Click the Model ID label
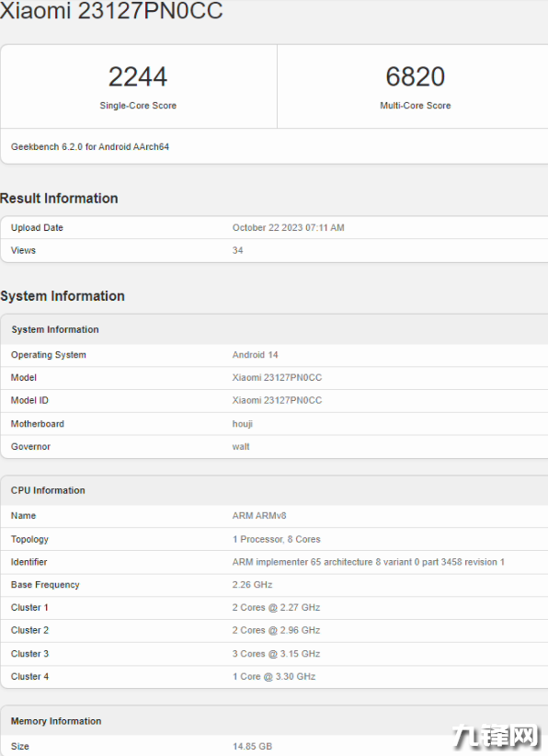The image size is (548, 756). 29,400
